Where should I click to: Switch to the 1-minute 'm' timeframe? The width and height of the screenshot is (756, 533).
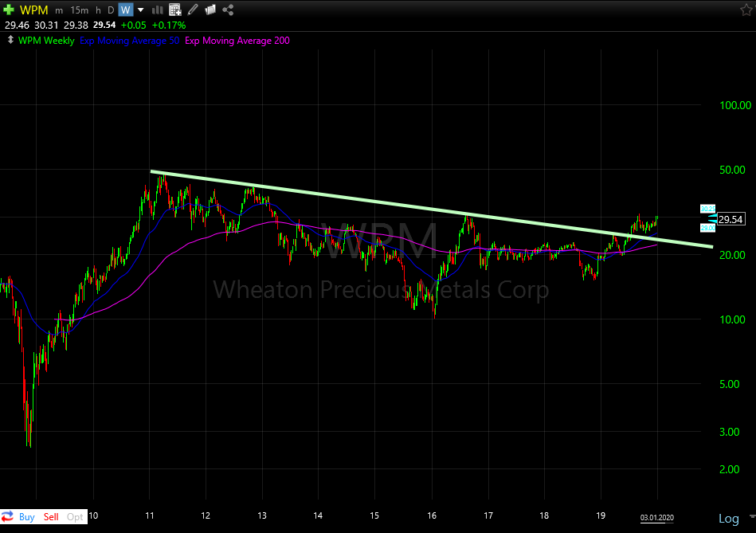tap(59, 10)
